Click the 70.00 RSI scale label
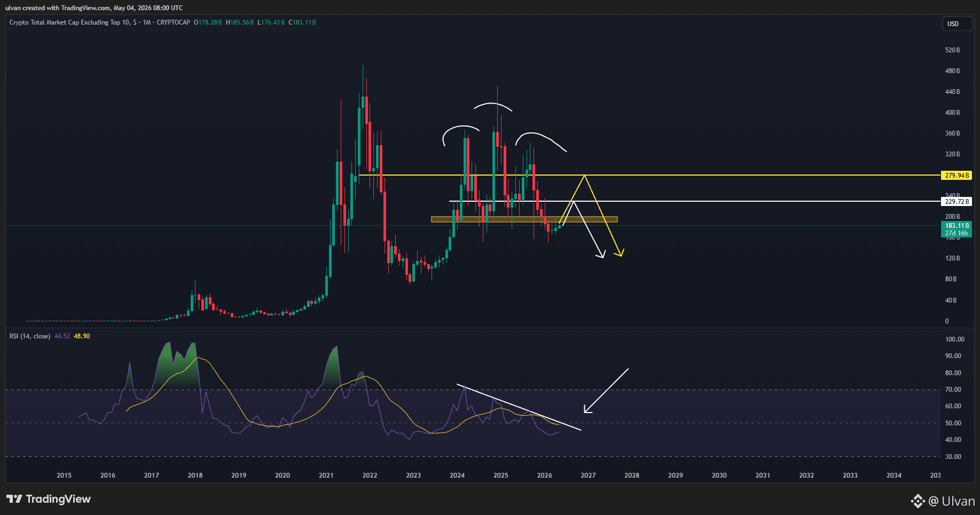Screen dimensions: 980x515 [953, 390]
